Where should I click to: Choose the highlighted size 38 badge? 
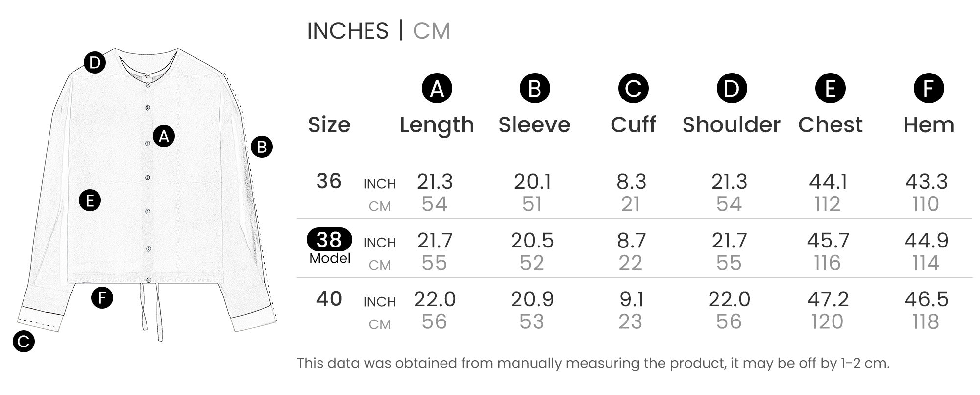[329, 240]
